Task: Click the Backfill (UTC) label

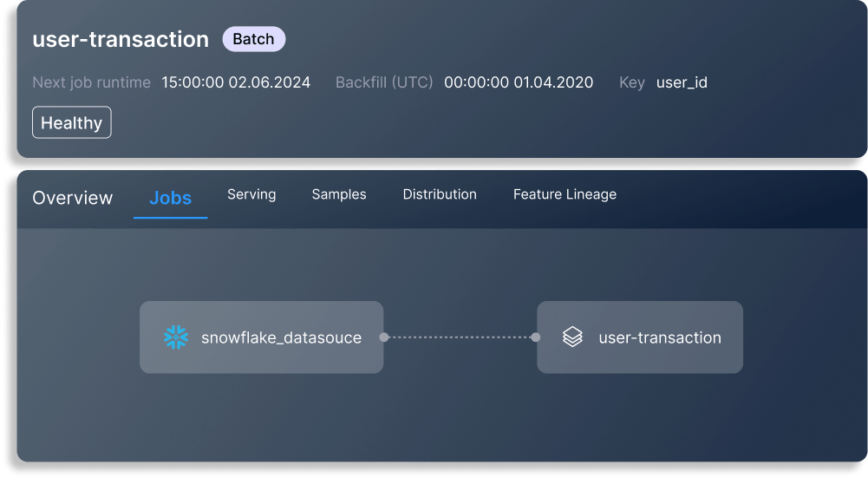Action: tap(384, 82)
